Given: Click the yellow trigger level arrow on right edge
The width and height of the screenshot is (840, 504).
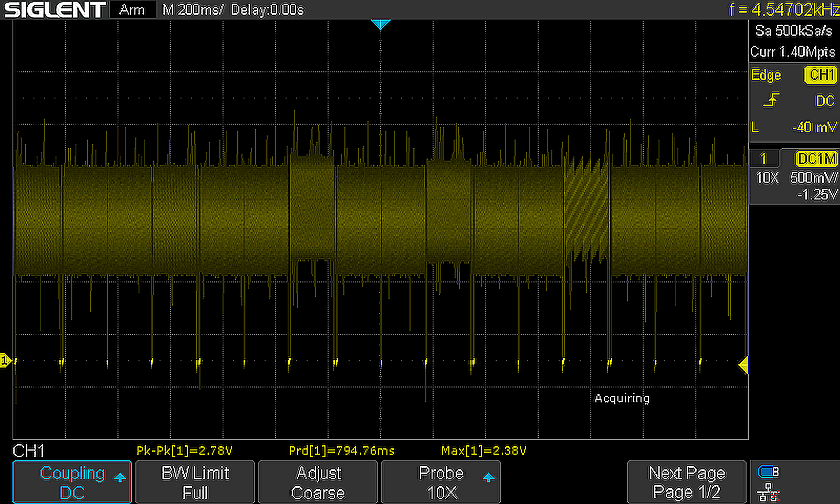Looking at the screenshot, I should point(743,364).
